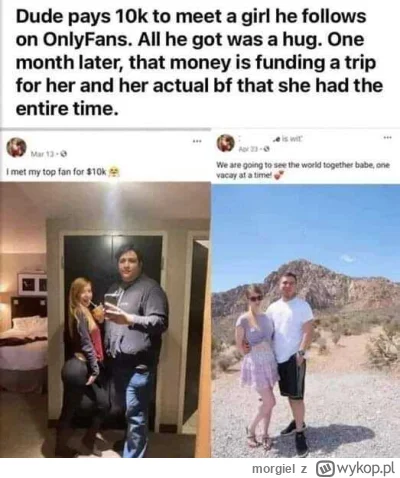Viewport: 400px width, 478px height.
Task: Open the "Mar 13" post timestamp
Action: 43,154
